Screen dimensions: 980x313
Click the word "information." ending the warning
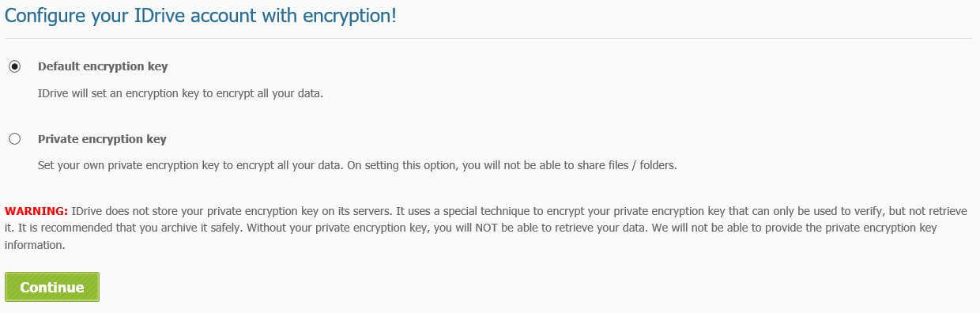pyautogui.click(x=34, y=245)
